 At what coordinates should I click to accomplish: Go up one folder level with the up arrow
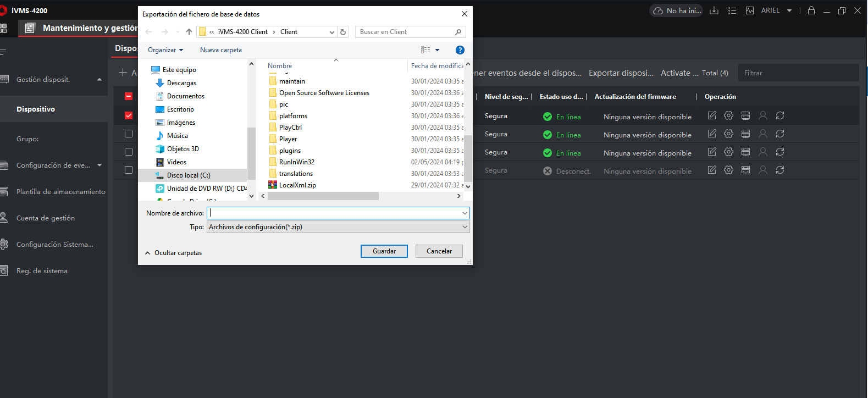pos(189,32)
